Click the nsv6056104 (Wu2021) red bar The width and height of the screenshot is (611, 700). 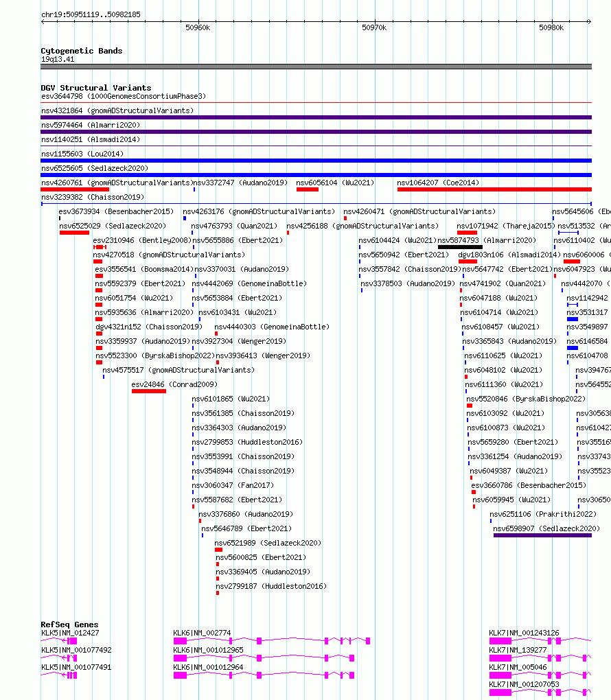click(308, 189)
